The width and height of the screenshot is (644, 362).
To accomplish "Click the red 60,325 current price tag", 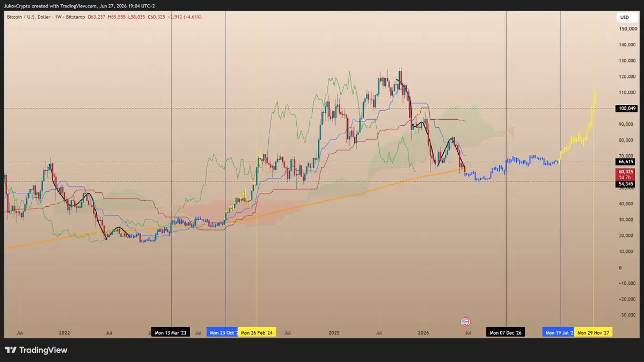I will (x=626, y=174).
